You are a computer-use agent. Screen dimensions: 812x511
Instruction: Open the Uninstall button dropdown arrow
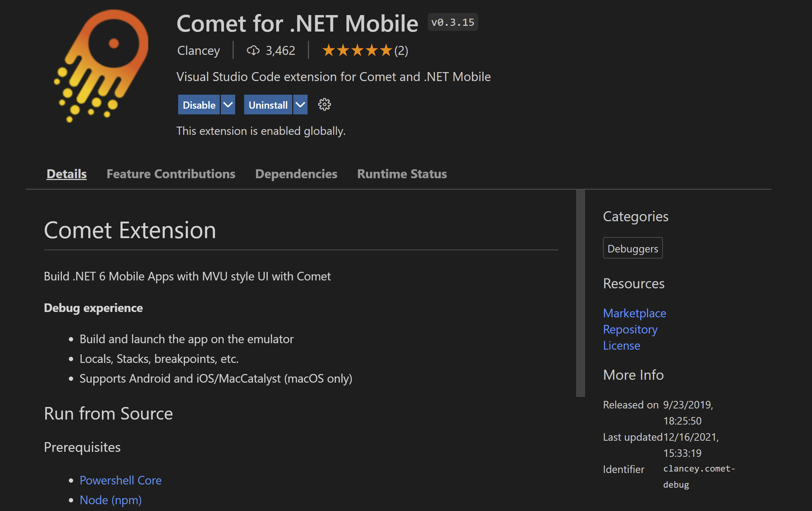click(x=300, y=104)
